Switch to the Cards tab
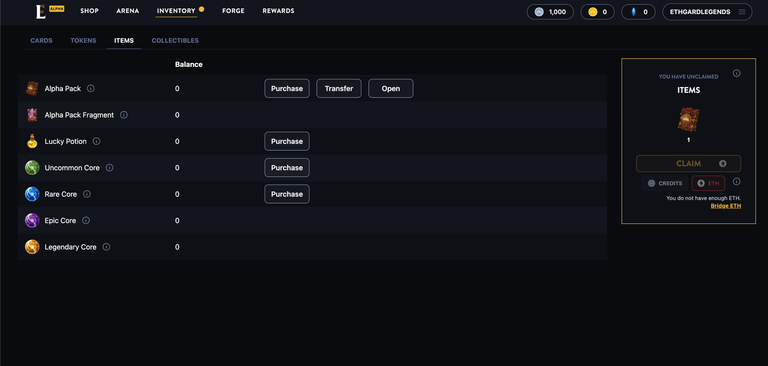Screen dimensions: 768x366 click(x=41, y=41)
